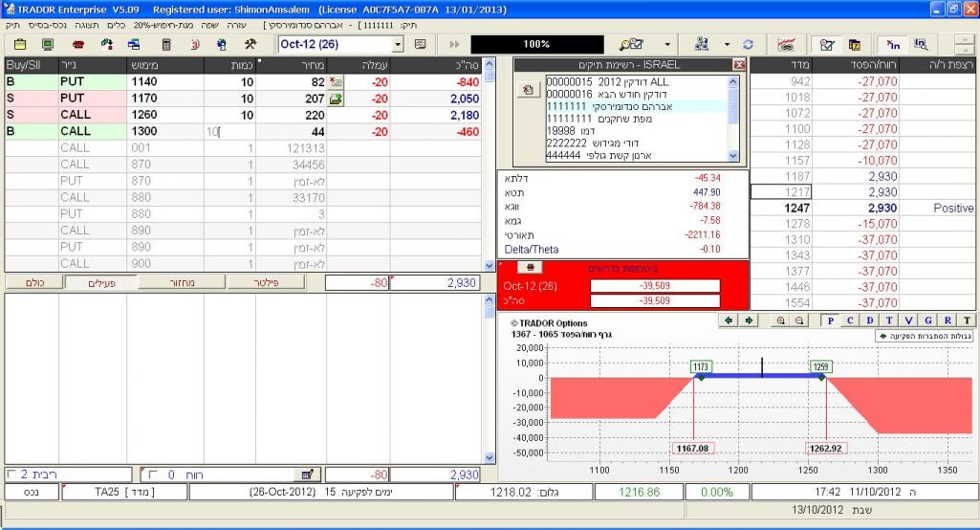The image size is (980, 530).
Task: Expand dropdown arrow next to magnifier icon
Action: click(668, 45)
